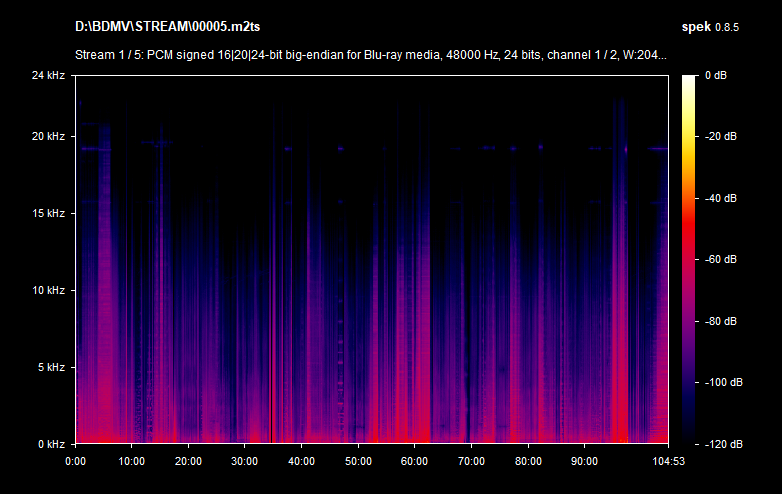
Task: Select the 24 kHz frequency axis label
Action: point(48,75)
